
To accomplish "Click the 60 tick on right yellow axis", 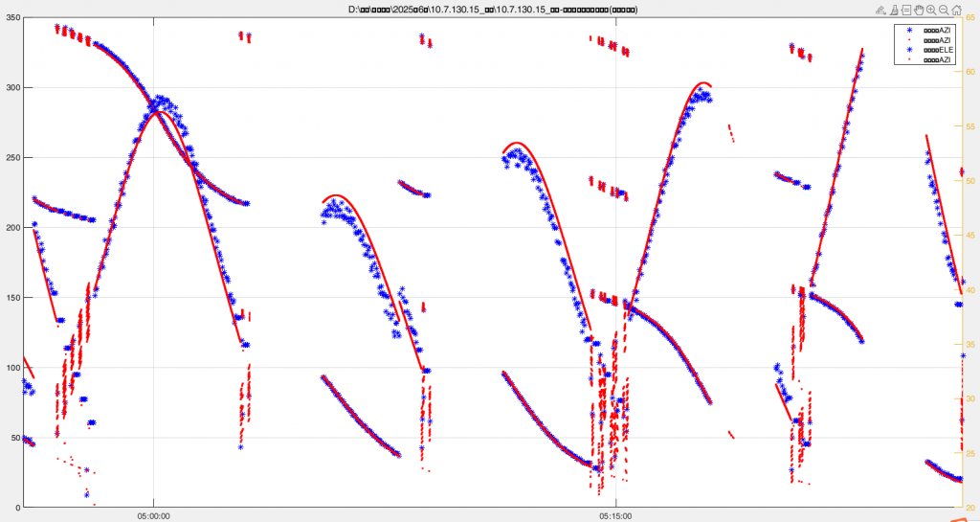I will (970, 72).
